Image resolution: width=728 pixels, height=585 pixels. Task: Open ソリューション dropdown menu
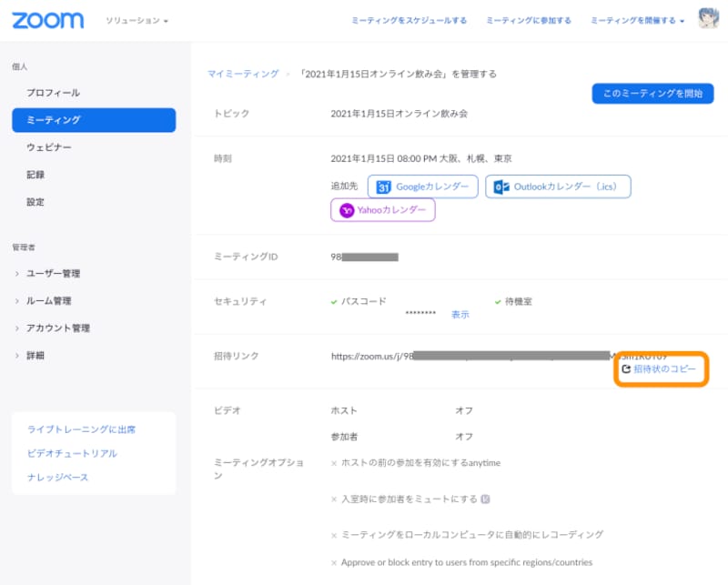pyautogui.click(x=136, y=20)
